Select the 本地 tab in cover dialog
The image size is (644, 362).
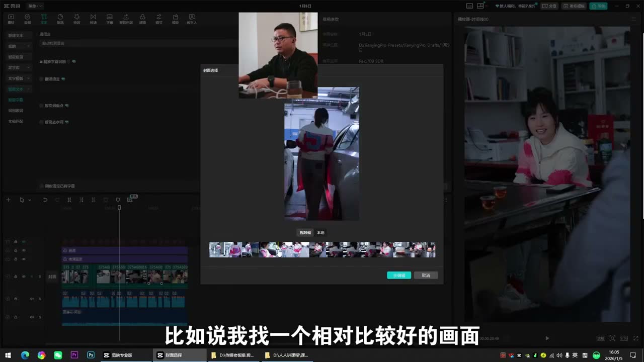[x=320, y=233]
